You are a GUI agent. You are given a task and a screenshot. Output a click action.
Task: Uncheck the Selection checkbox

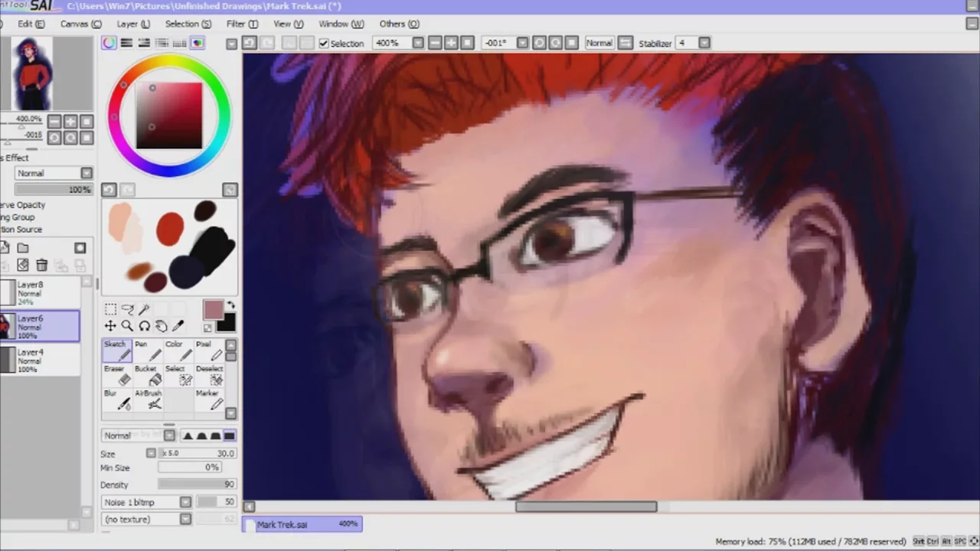[x=324, y=44]
